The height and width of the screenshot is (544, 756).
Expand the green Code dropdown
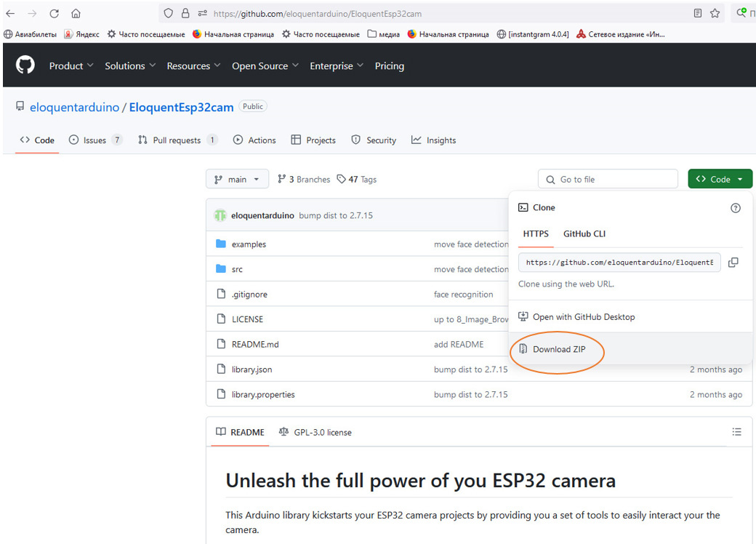click(720, 178)
